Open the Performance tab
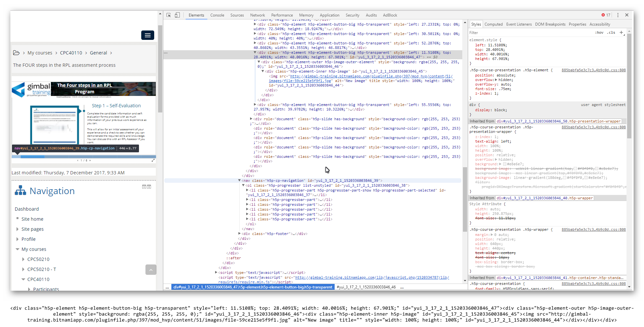This screenshot has height=327, width=644. click(x=282, y=15)
